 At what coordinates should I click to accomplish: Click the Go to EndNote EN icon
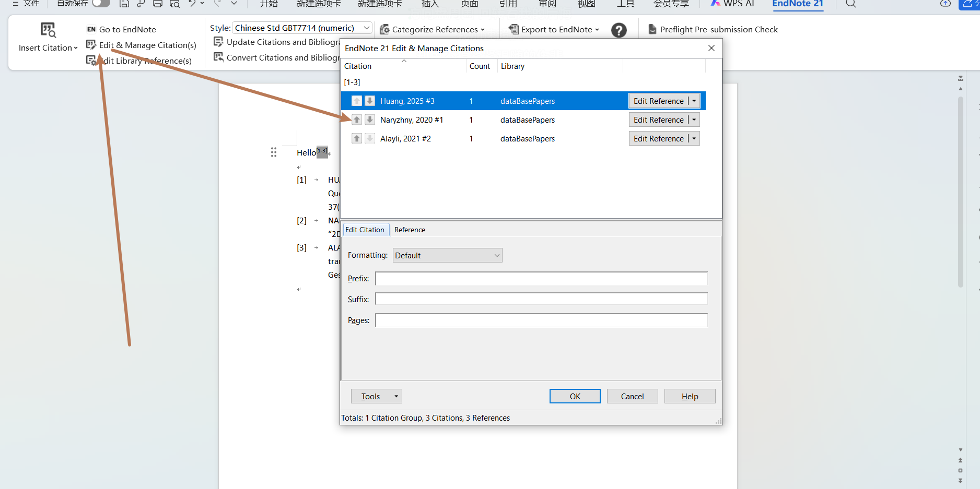(91, 29)
